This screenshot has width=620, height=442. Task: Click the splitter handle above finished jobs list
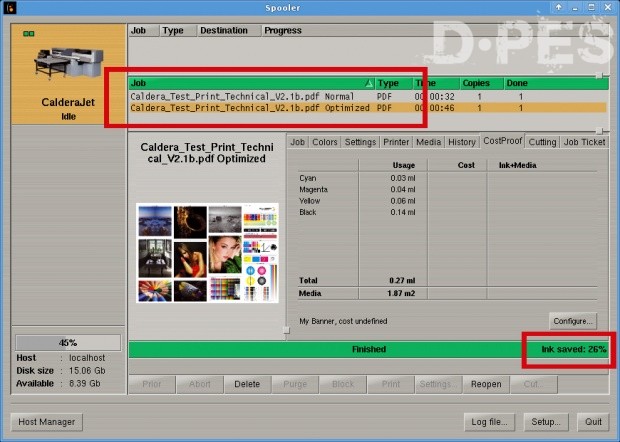click(600, 75)
